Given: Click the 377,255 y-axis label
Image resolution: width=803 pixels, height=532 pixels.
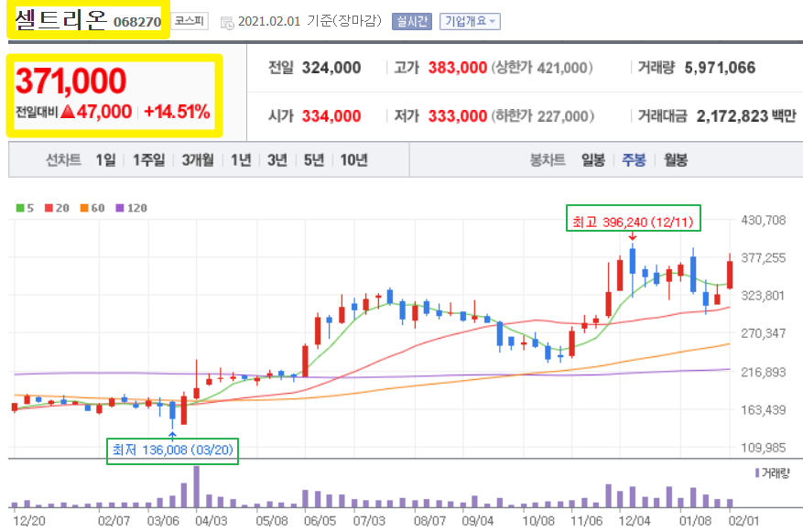Looking at the screenshot, I should [x=763, y=257].
